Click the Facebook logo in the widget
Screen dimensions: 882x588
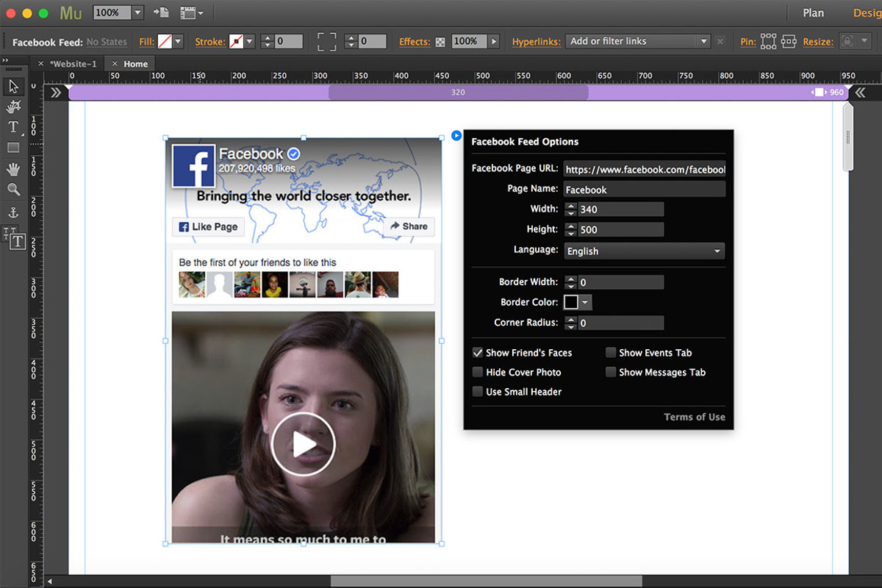[x=193, y=165]
